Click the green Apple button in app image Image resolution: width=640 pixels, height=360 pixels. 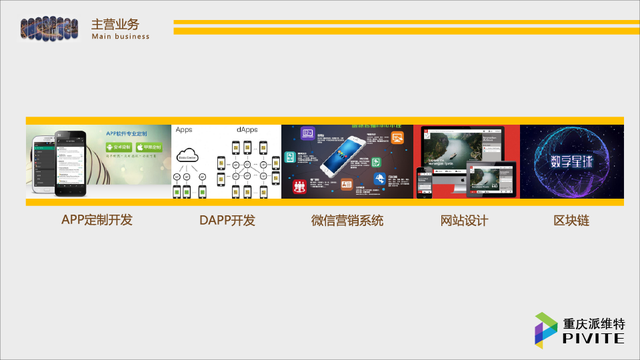[149, 147]
